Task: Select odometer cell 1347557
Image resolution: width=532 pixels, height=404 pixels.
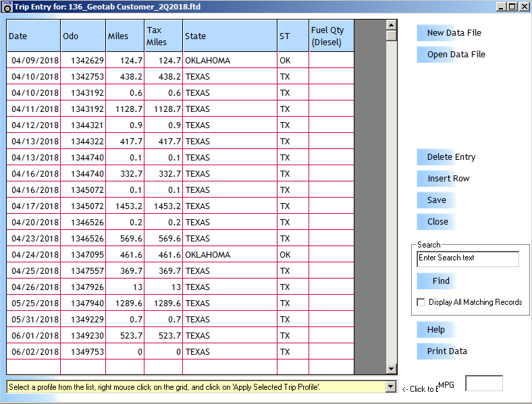Action: (83, 271)
